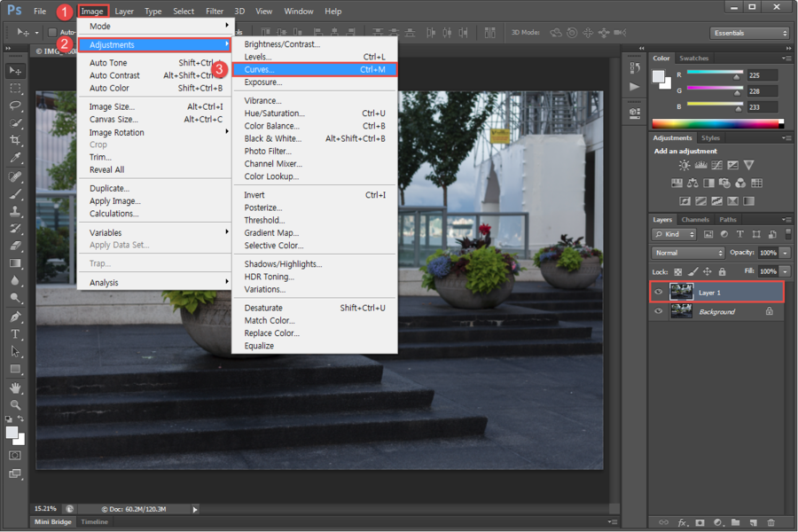Open the Normal blend mode dropdown
The image size is (798, 532).
pyautogui.click(x=688, y=253)
